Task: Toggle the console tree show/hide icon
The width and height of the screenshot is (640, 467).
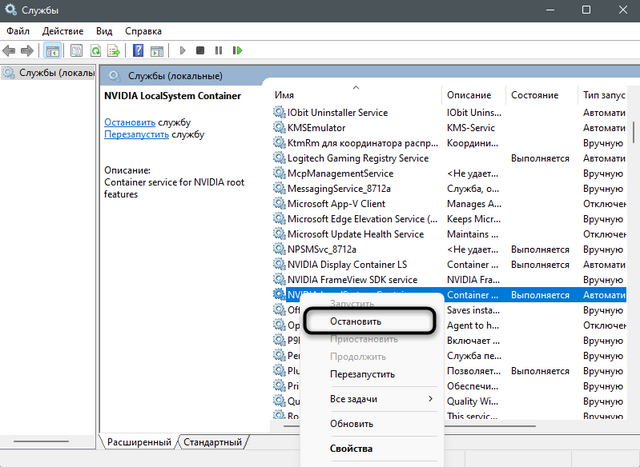Action: pos(52,51)
